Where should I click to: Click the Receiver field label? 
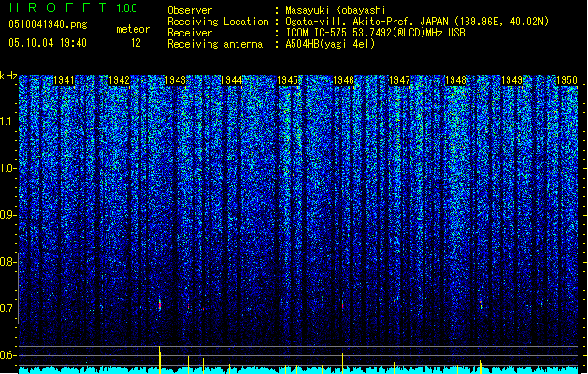point(190,33)
